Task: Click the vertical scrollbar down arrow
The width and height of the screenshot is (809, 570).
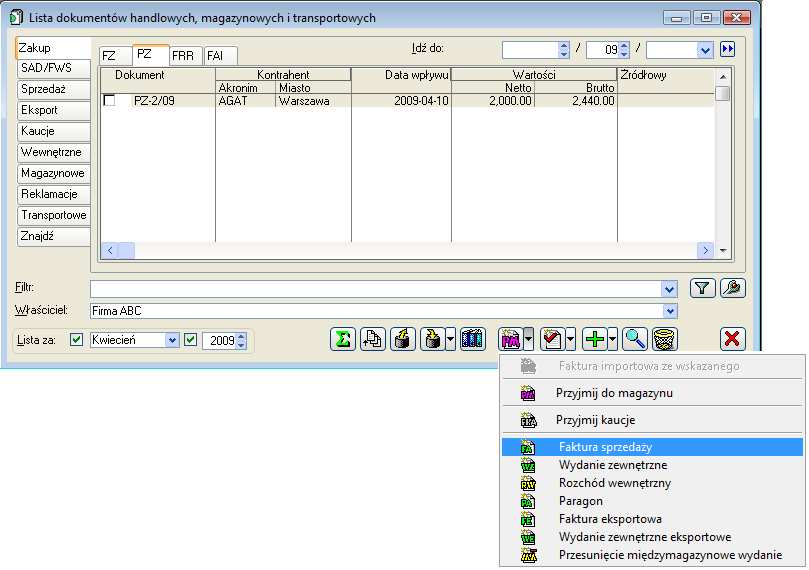Action: [x=723, y=251]
